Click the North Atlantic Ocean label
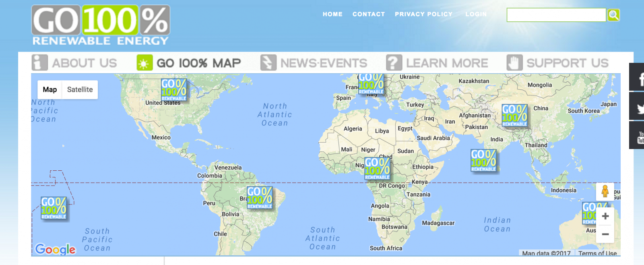Screen dimensions: 644x265 pos(275,114)
